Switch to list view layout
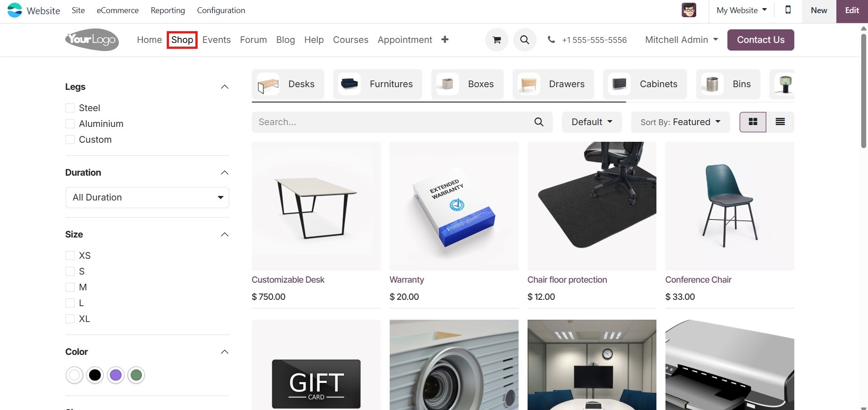Screen dimensions: 868x410 (780, 122)
